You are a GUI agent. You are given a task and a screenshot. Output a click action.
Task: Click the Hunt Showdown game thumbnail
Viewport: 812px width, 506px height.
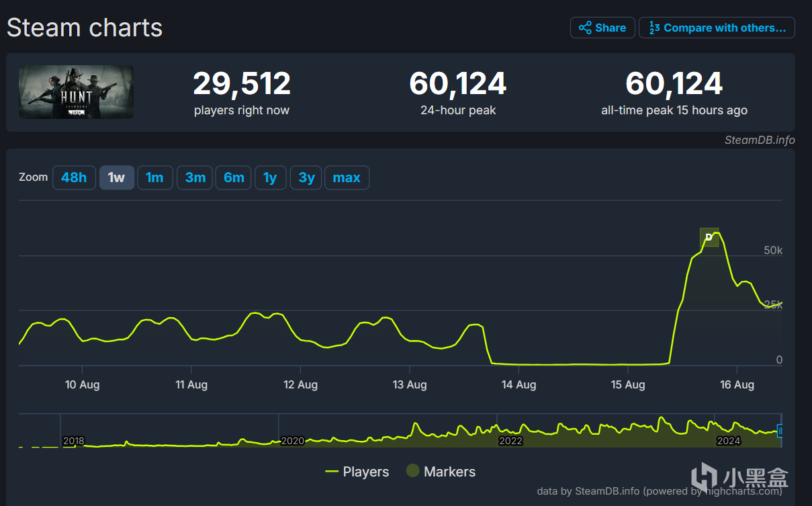(76, 92)
